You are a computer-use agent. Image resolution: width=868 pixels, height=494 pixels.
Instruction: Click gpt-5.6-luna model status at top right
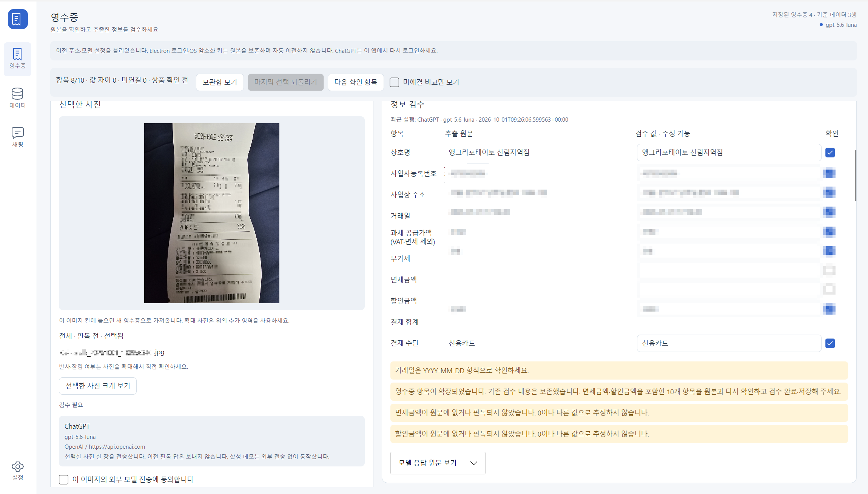[x=838, y=25]
